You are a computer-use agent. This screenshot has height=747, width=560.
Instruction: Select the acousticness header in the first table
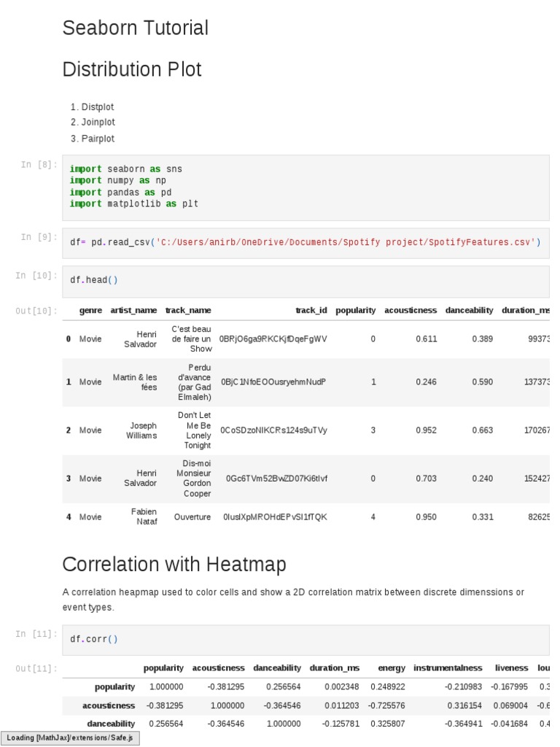(411, 310)
